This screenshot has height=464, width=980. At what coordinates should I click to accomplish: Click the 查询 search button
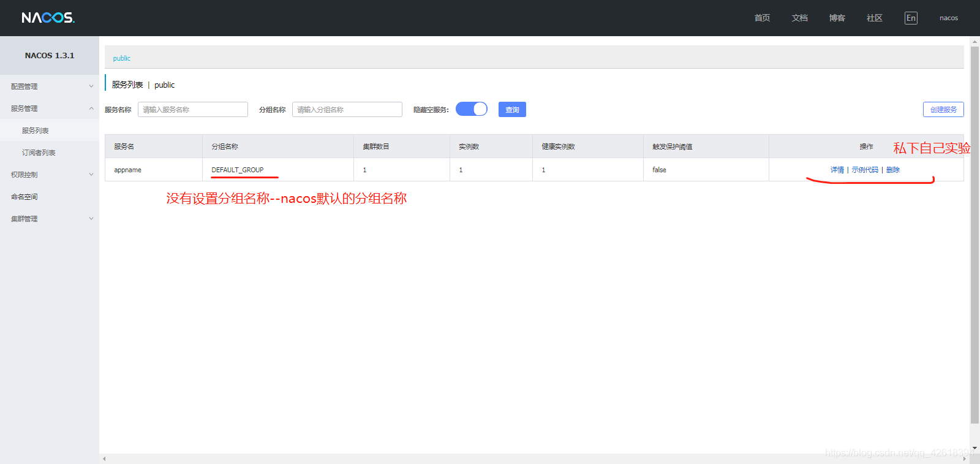click(512, 110)
